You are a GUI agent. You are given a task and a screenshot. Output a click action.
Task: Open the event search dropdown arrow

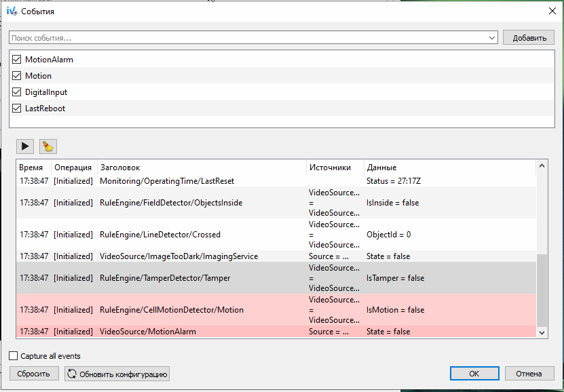coord(491,38)
